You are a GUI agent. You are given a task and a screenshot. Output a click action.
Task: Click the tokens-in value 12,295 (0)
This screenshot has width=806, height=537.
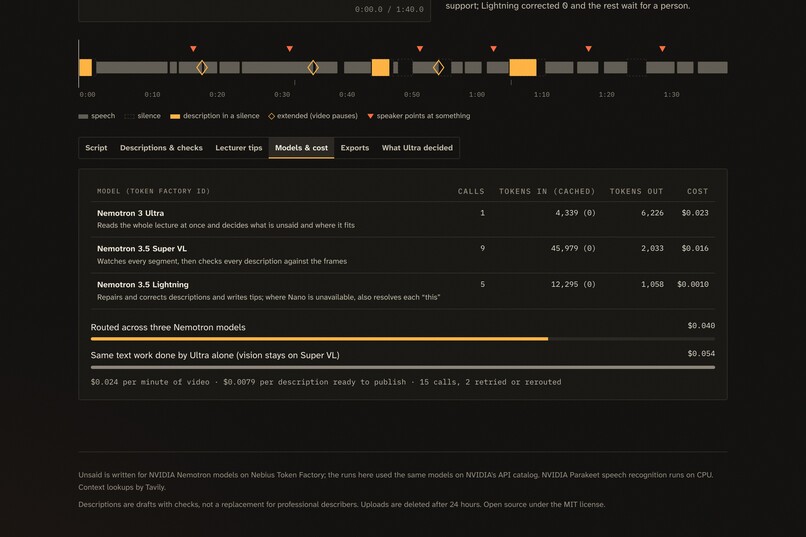tap(573, 284)
